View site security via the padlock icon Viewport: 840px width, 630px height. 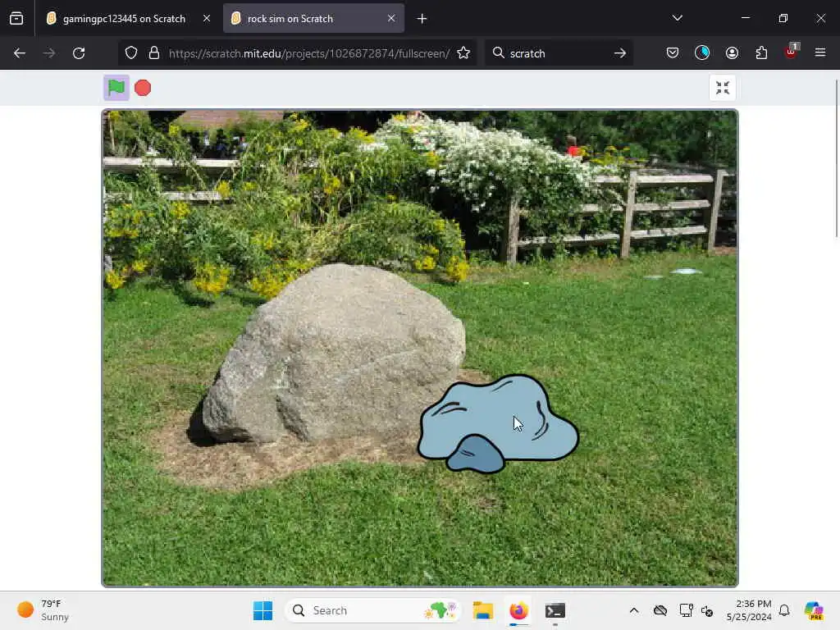coord(154,53)
